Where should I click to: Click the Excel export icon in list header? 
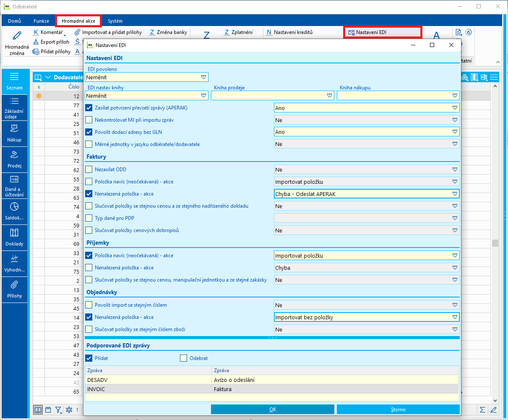tap(484, 77)
